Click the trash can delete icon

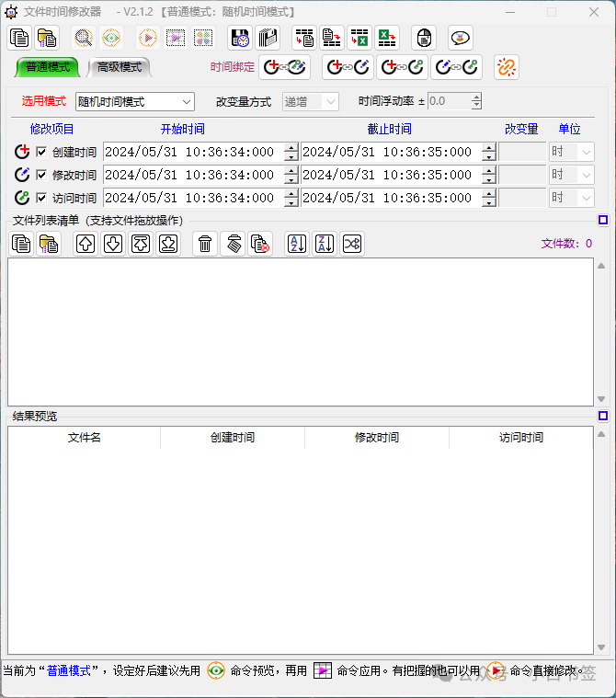(205, 244)
